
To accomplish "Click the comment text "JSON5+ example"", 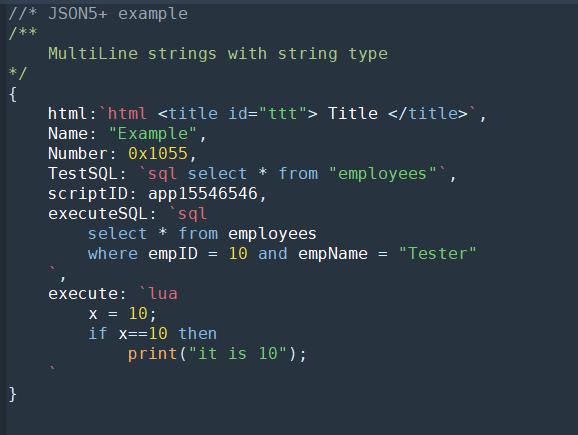I will (x=118, y=14).
